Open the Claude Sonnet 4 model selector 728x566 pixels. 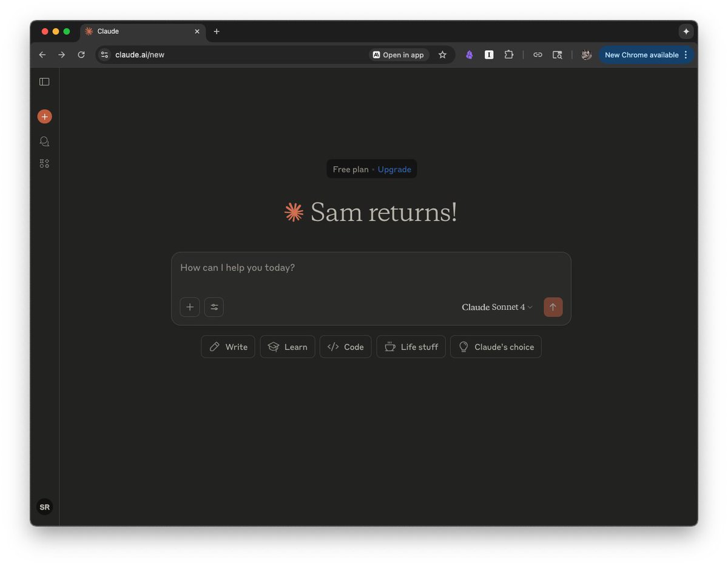coord(497,307)
